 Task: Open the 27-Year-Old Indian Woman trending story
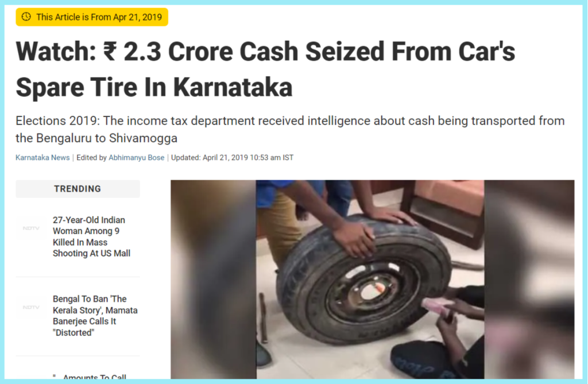pos(91,236)
